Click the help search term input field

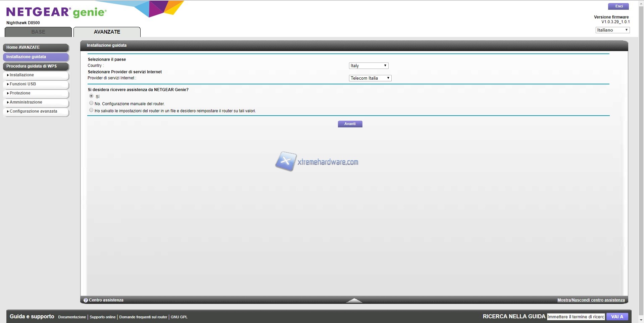576,317
